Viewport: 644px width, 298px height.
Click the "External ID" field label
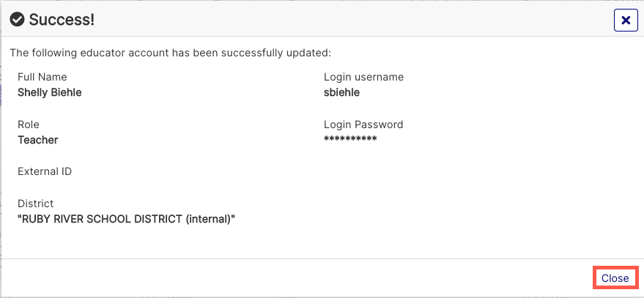(x=45, y=171)
